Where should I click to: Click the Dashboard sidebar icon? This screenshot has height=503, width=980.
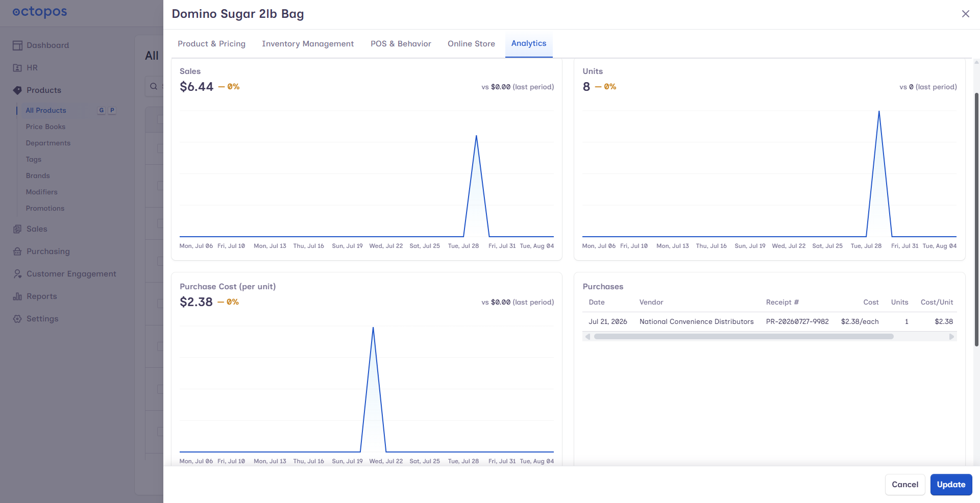[17, 45]
